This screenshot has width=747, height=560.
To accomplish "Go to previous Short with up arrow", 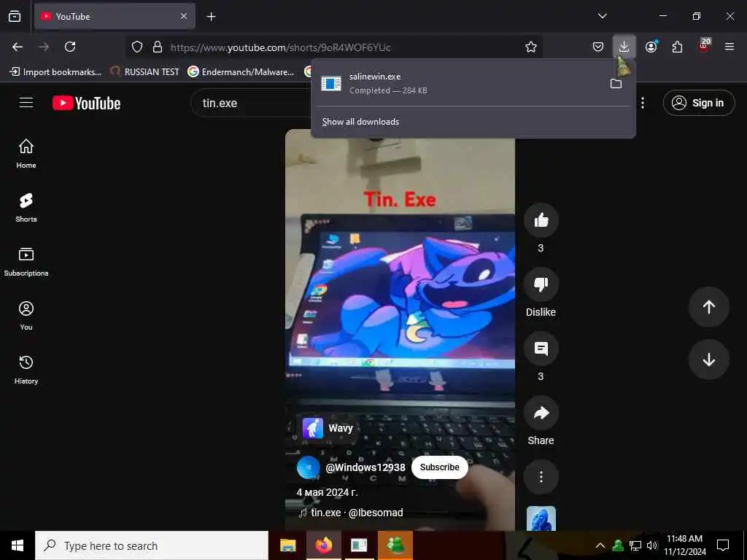I will point(709,307).
